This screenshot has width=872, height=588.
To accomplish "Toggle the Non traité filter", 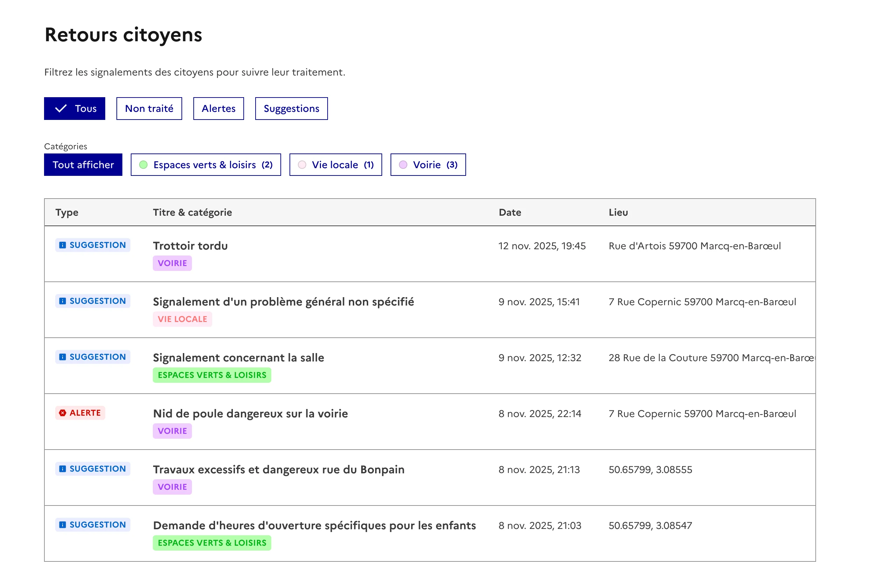I will point(149,109).
